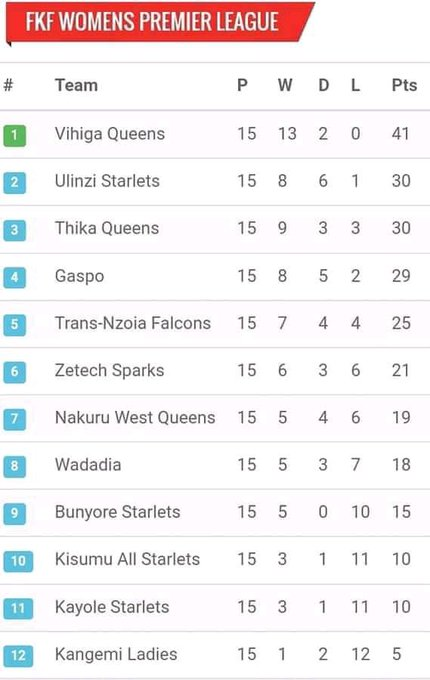The image size is (430, 680).
Task: Select the Kangemi Ladies team name
Action: click(x=116, y=654)
